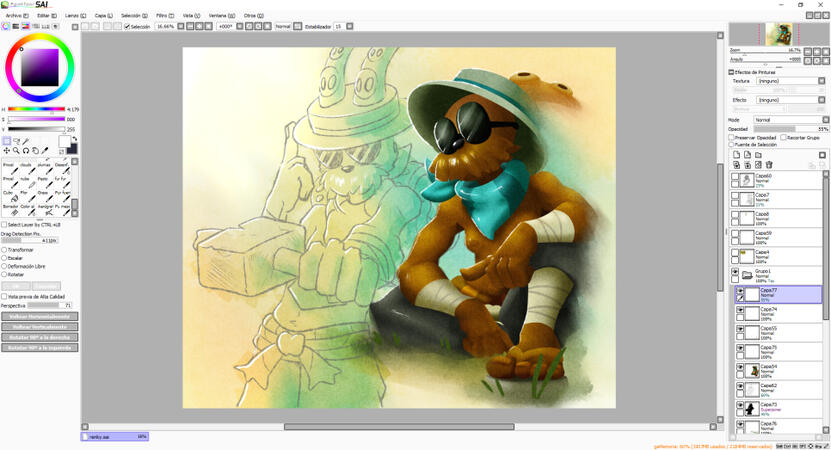Open the layer blending Mode dropdown
Image resolution: width=831 pixels, height=450 pixels.
tap(826, 120)
